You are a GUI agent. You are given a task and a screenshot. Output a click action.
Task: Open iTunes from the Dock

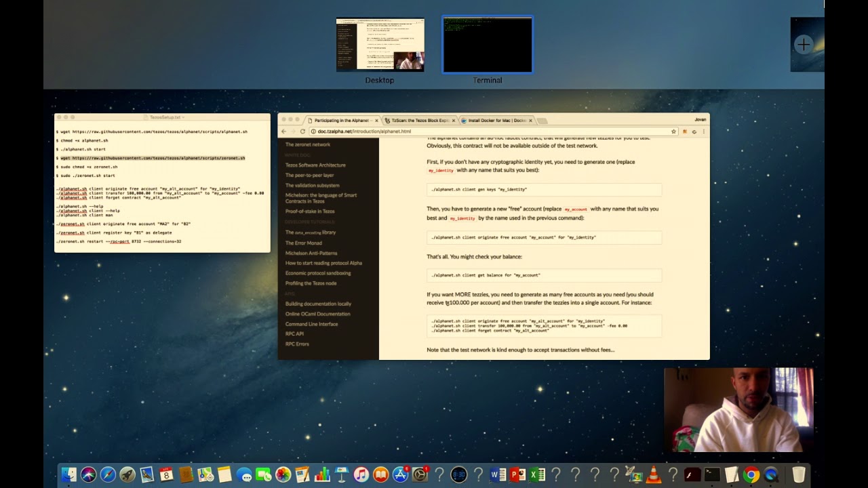361,475
